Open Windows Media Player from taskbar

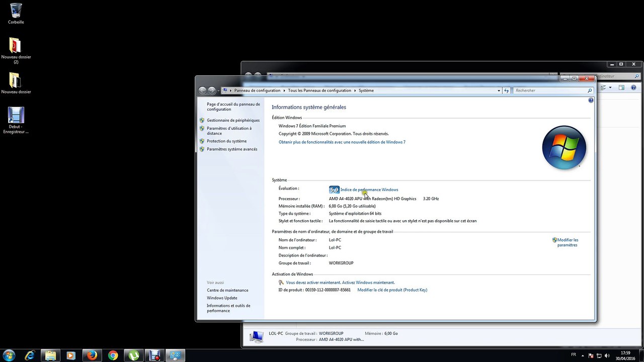pos(71,355)
